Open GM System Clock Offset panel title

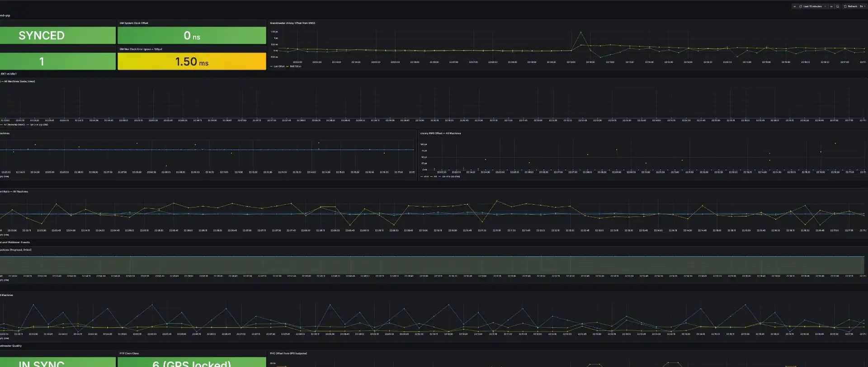click(134, 23)
